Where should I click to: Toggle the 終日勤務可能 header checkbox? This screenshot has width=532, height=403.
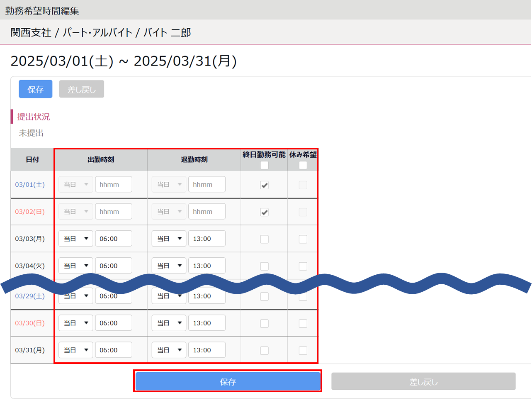coord(264,165)
